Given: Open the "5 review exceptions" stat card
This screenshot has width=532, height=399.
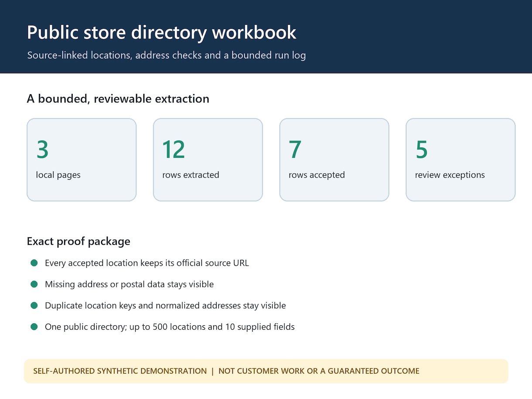Looking at the screenshot, I should (460, 160).
